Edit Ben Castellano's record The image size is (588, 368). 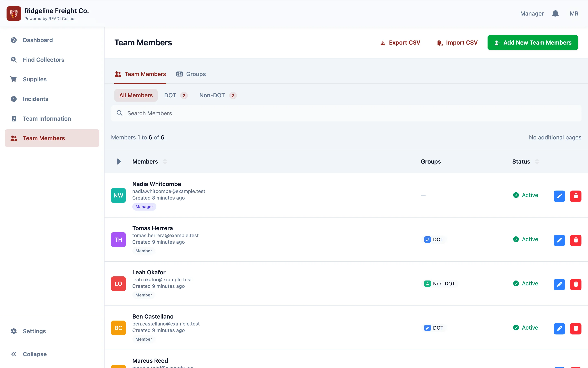(x=559, y=329)
